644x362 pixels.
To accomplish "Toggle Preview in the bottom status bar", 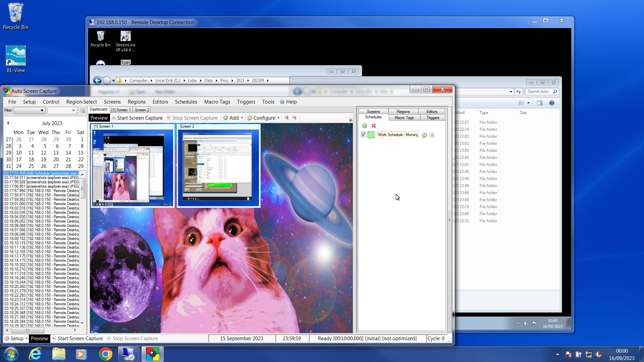I will pos(39,339).
